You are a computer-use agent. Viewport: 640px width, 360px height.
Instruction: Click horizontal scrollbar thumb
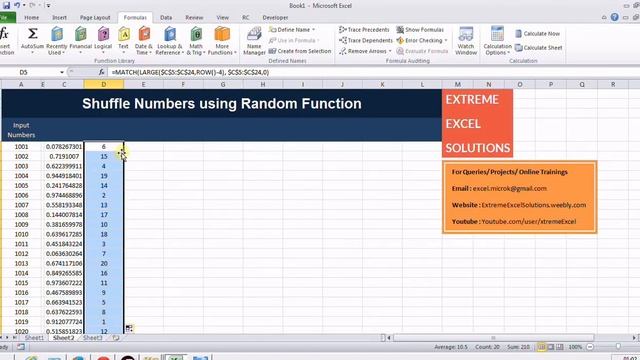coord(493,338)
